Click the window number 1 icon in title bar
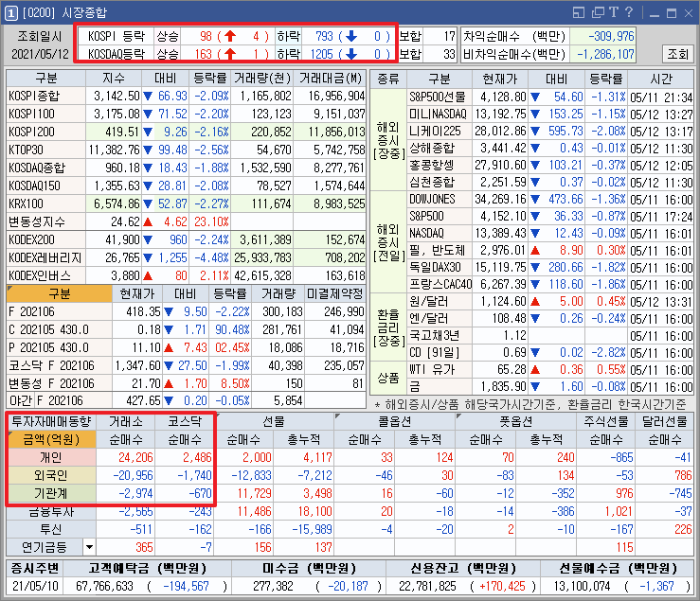 [10, 13]
